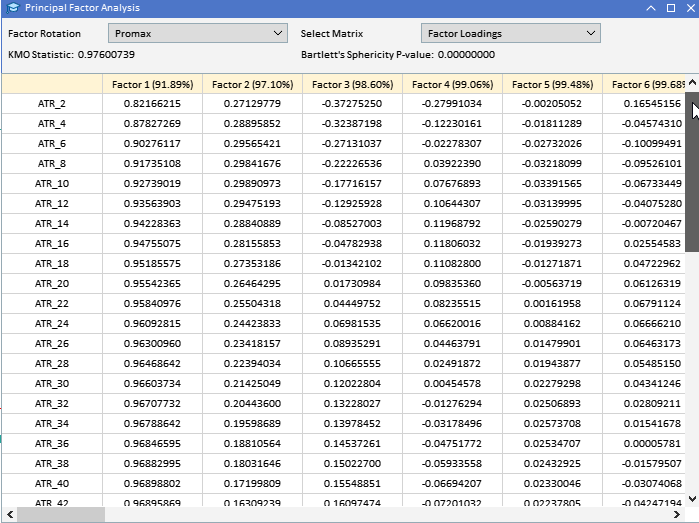Click cell value 0.17199809

[252, 483]
